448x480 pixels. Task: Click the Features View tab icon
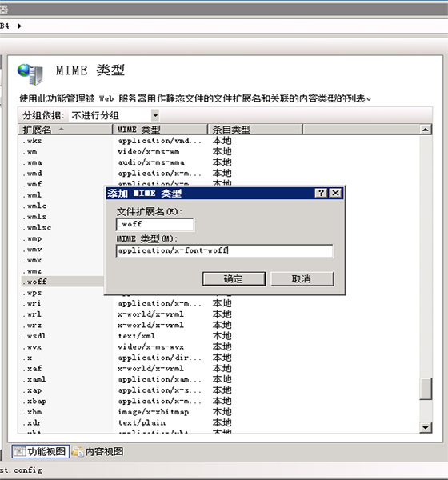click(19, 451)
